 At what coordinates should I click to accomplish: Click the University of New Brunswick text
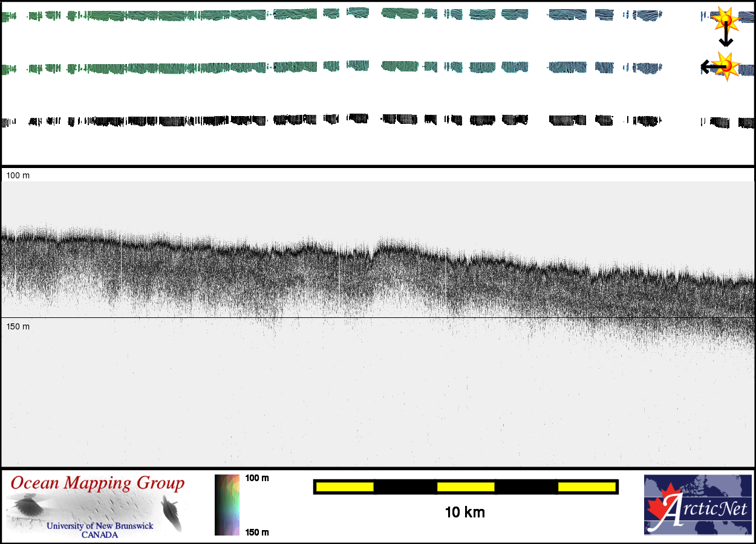click(100, 526)
